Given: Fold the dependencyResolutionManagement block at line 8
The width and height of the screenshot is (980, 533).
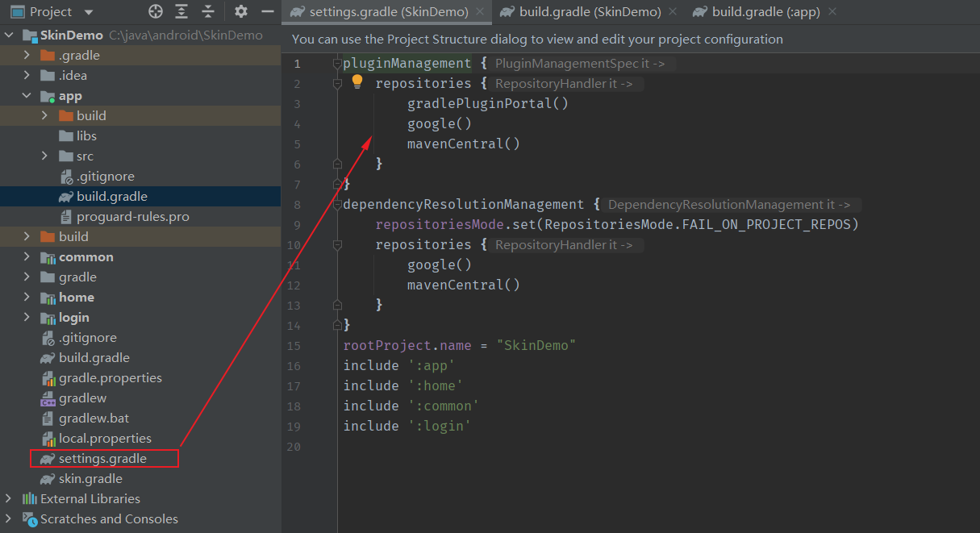Looking at the screenshot, I should (x=337, y=205).
